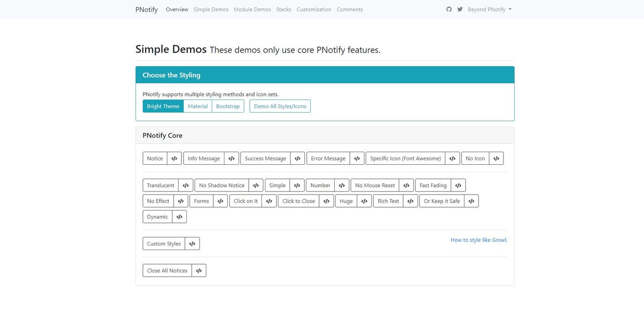This screenshot has height=310, width=644.
Task: Open the GitHub icon link
Action: pyautogui.click(x=449, y=9)
